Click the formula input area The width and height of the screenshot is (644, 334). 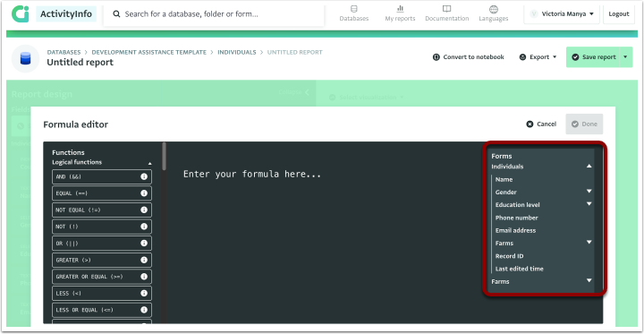325,233
